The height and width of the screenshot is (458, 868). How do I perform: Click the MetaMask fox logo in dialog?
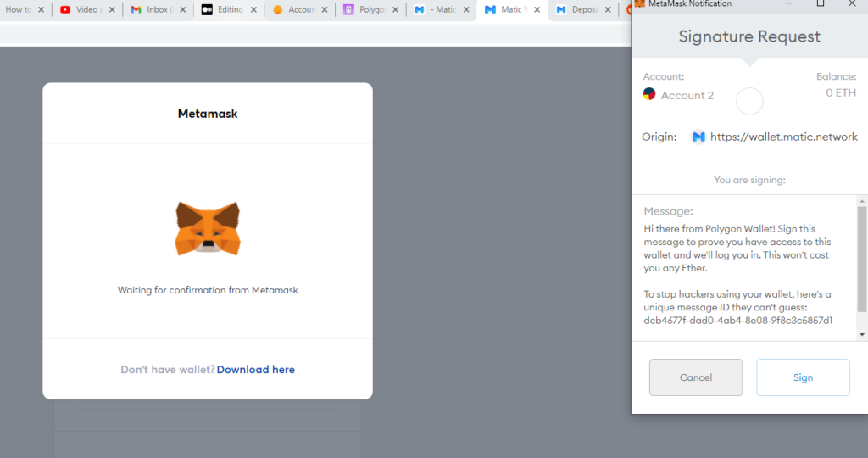pyautogui.click(x=208, y=228)
